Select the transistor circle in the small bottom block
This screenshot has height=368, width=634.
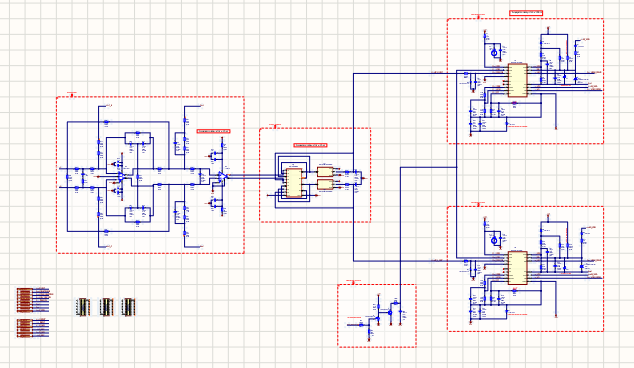(390, 313)
